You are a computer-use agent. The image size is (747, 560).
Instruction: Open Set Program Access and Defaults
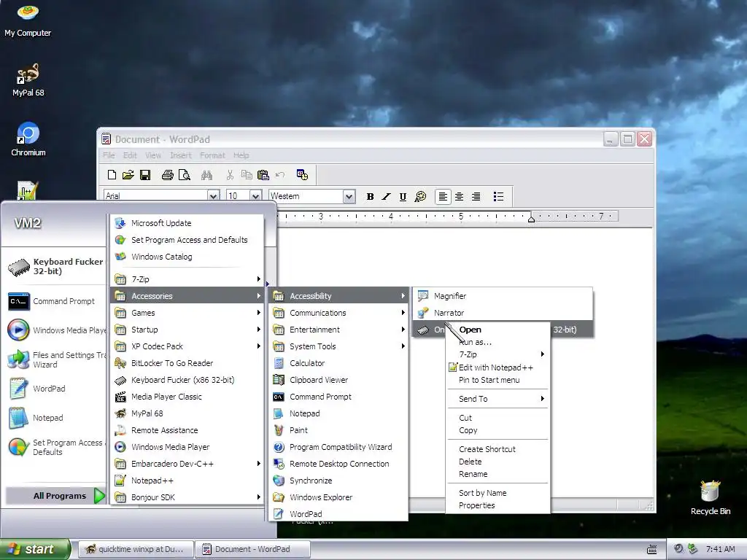pyautogui.click(x=187, y=239)
